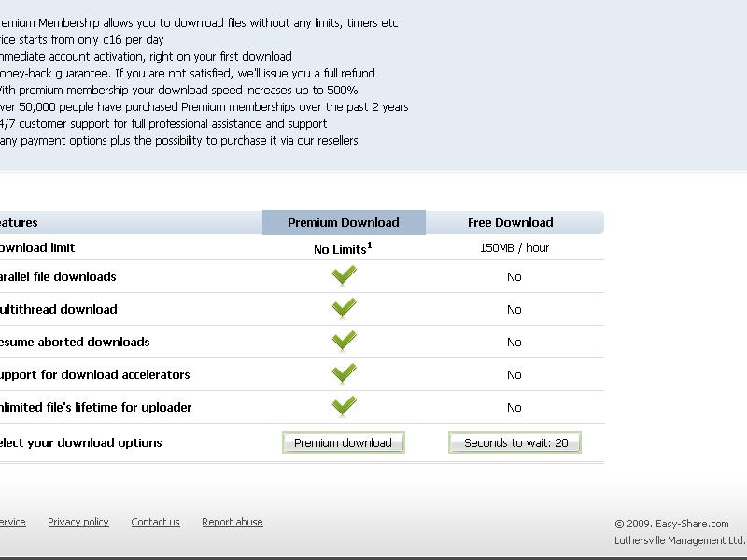Image resolution: width=747 pixels, height=560 pixels.
Task: Click the green checkmark for multithread download
Action: [344, 309]
